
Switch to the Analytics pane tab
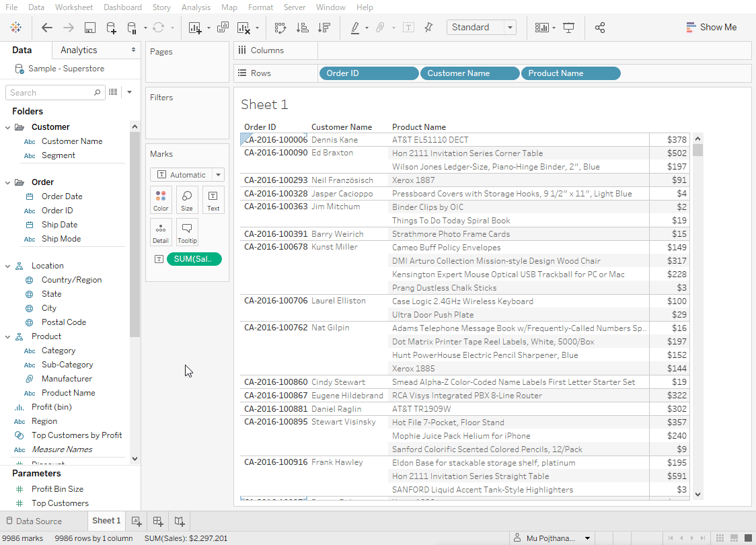[79, 50]
